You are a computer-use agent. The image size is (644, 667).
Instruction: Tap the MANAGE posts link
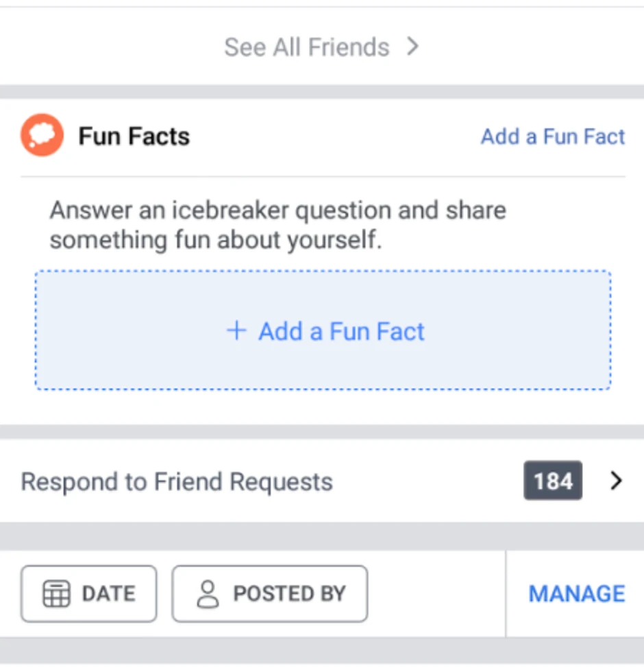click(576, 594)
